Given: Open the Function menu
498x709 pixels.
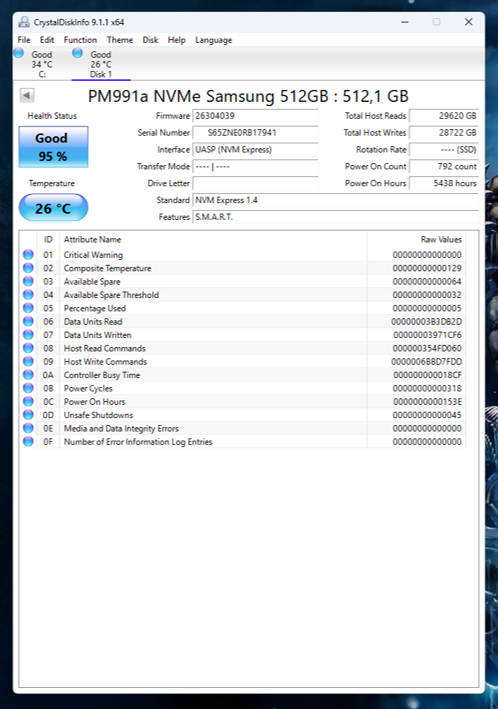Looking at the screenshot, I should (x=80, y=40).
